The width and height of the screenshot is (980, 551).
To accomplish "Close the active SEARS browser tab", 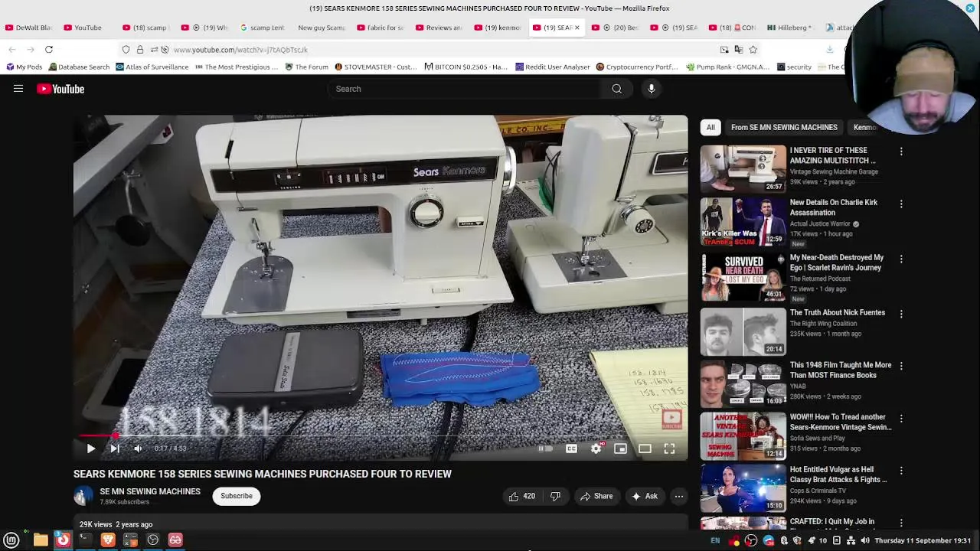I will pyautogui.click(x=577, y=28).
